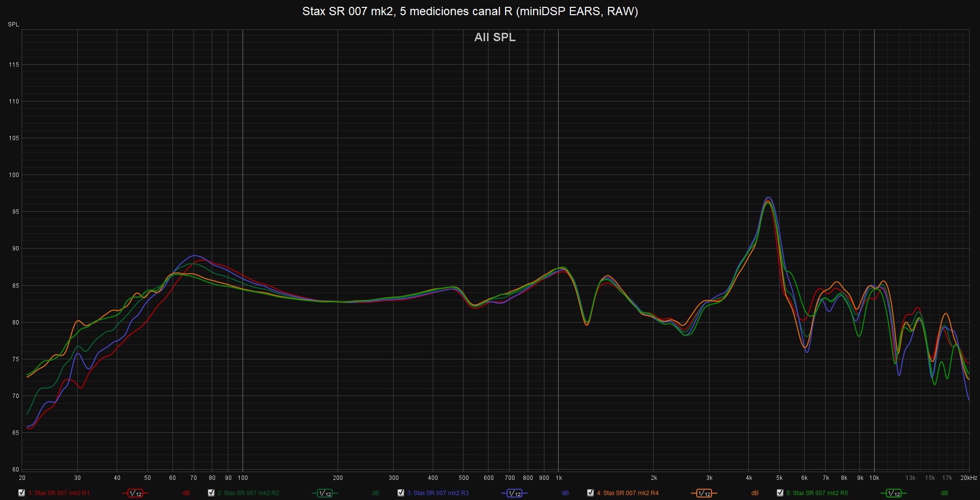Disable the Stax SR 007 mk2 R4 trace
The width and height of the screenshot is (980, 500).
coord(590,493)
